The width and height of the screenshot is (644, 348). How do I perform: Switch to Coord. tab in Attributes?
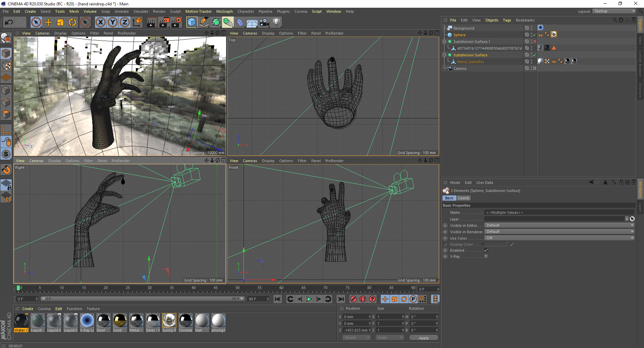(x=464, y=198)
